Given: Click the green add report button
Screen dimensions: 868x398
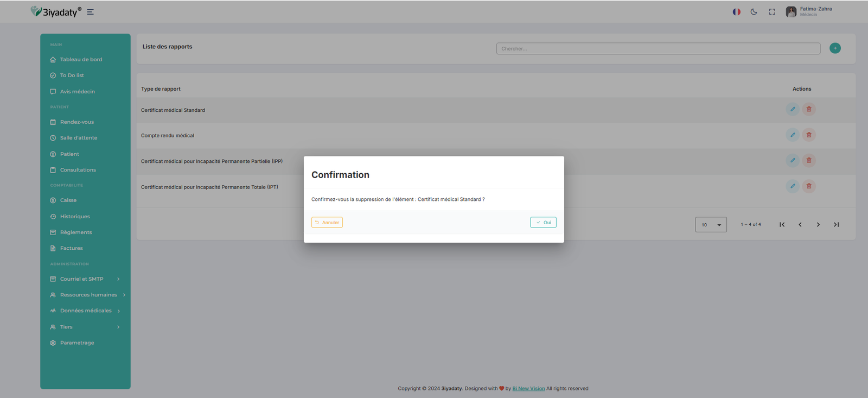Looking at the screenshot, I should pos(835,48).
